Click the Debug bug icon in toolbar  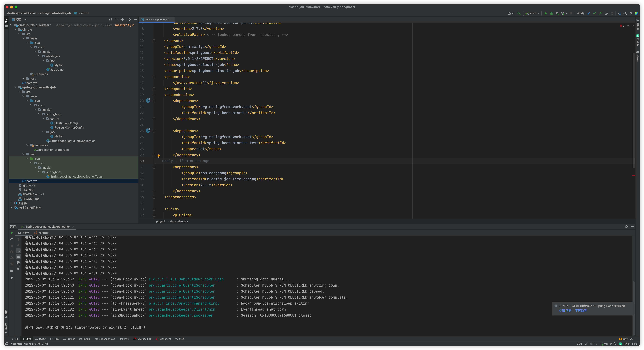coord(551,13)
